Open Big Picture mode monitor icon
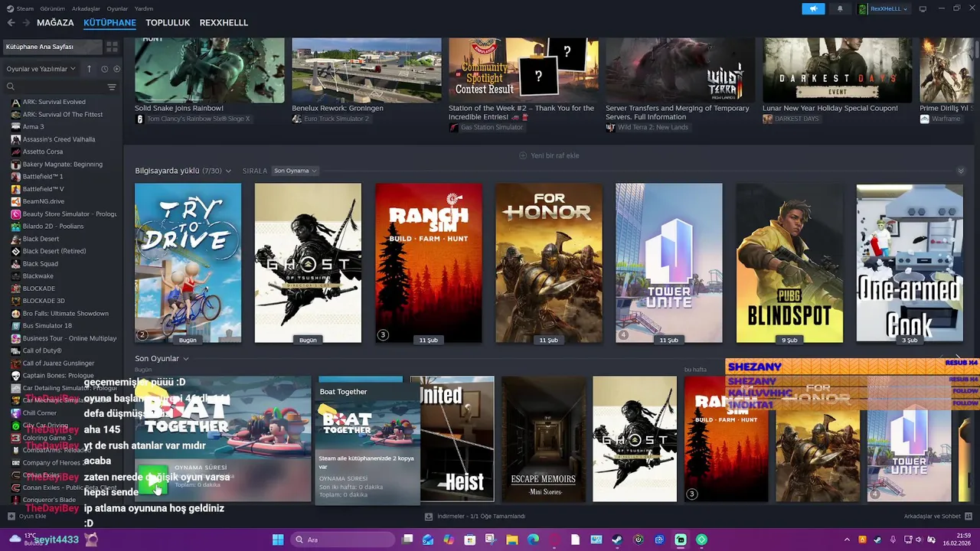Image resolution: width=980 pixels, height=551 pixels. coord(923,8)
